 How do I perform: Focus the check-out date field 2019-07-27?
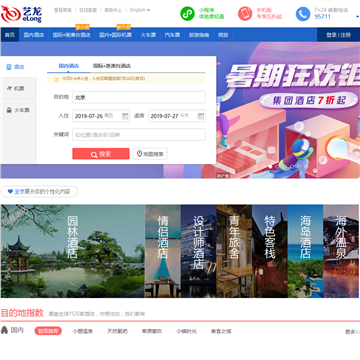(177, 116)
